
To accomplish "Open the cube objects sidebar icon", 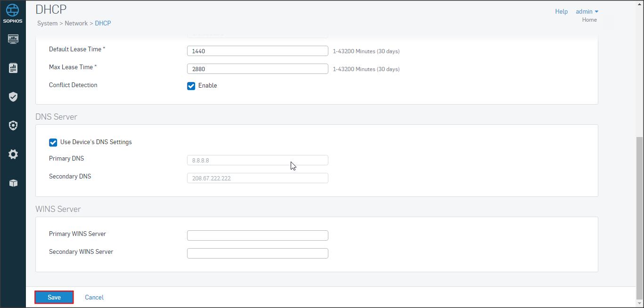I will pos(13,183).
